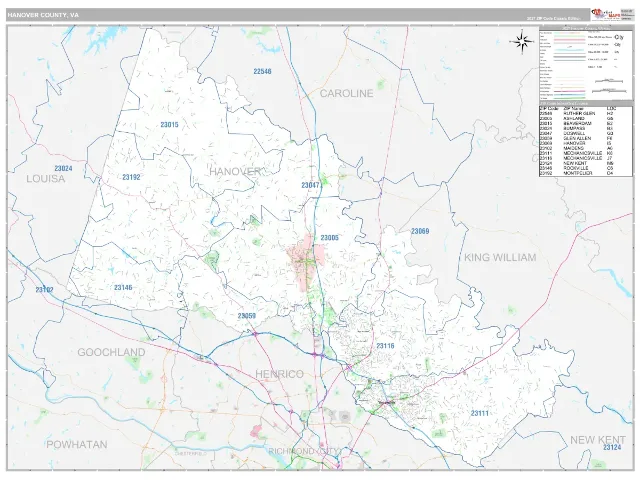This screenshot has height=480, width=640.
Task: Click the BEAVERDAM row in ZIP index
Action: [x=585, y=123]
